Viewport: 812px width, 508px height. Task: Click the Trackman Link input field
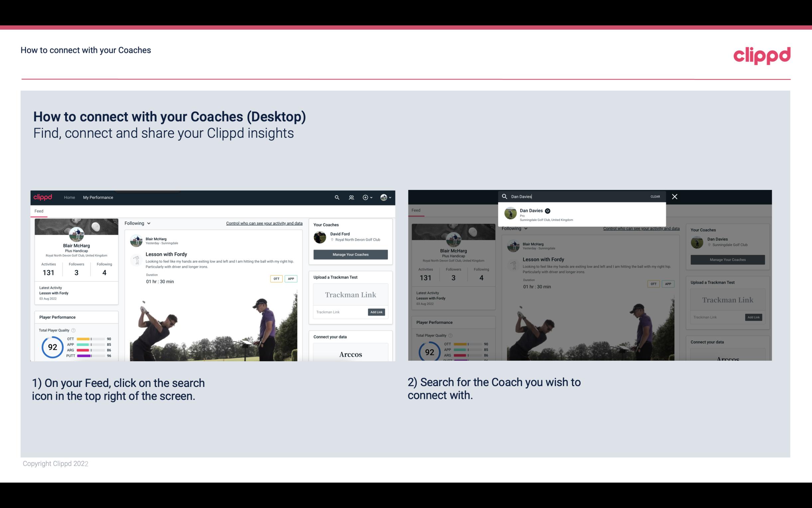(x=338, y=311)
